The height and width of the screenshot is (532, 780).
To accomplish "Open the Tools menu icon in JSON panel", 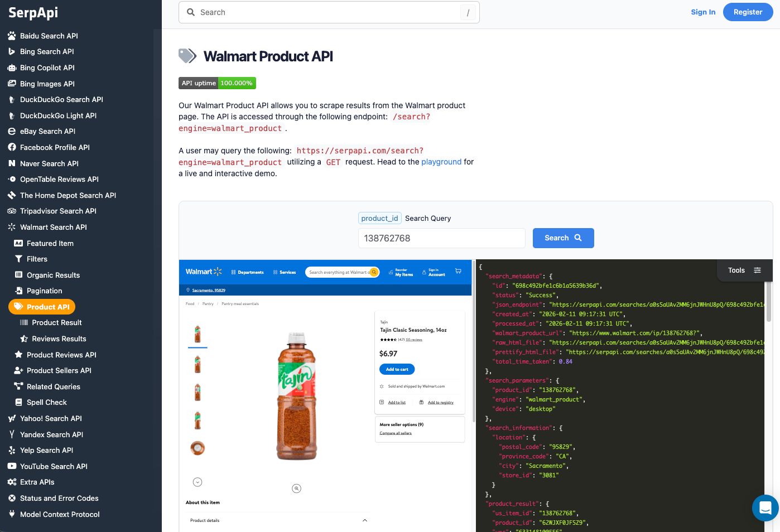I will pos(757,270).
